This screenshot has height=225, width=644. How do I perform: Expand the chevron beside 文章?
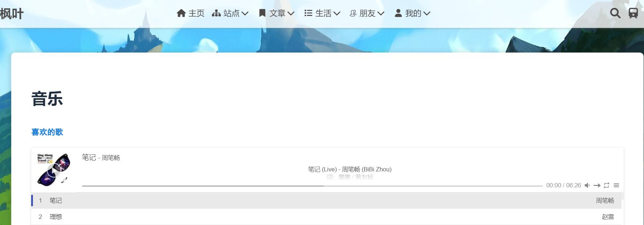pos(291,14)
